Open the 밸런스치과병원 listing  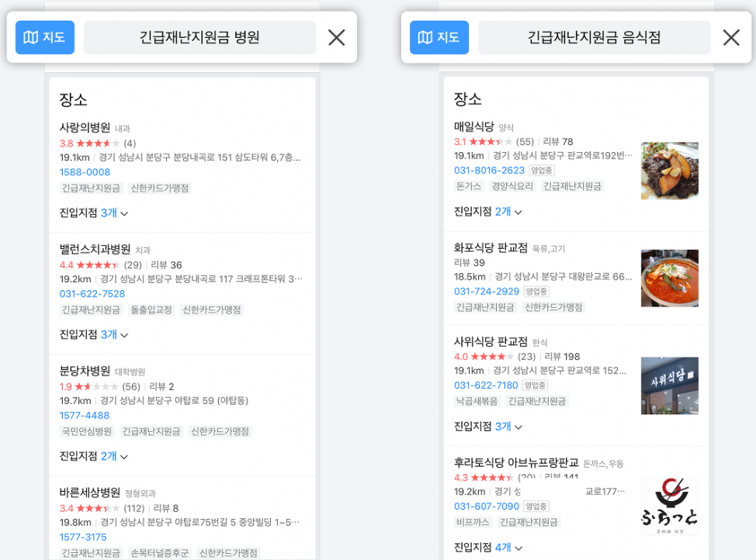[x=95, y=249]
